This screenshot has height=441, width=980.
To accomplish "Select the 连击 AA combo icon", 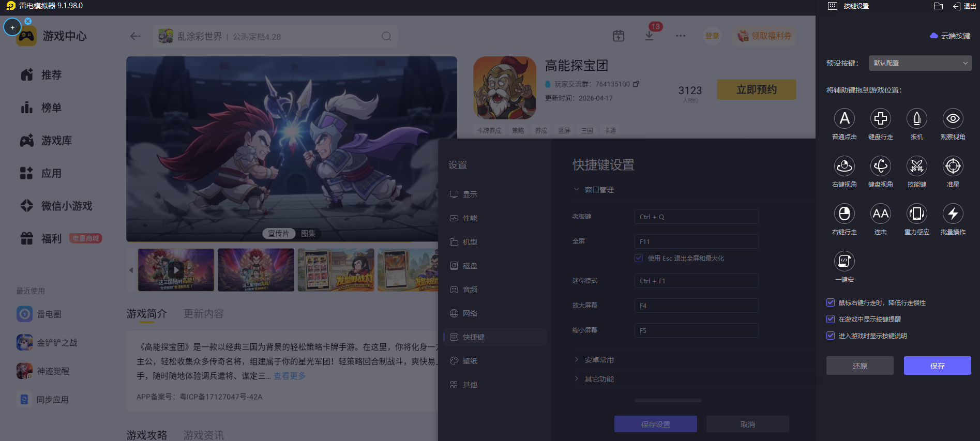I will 881,214.
